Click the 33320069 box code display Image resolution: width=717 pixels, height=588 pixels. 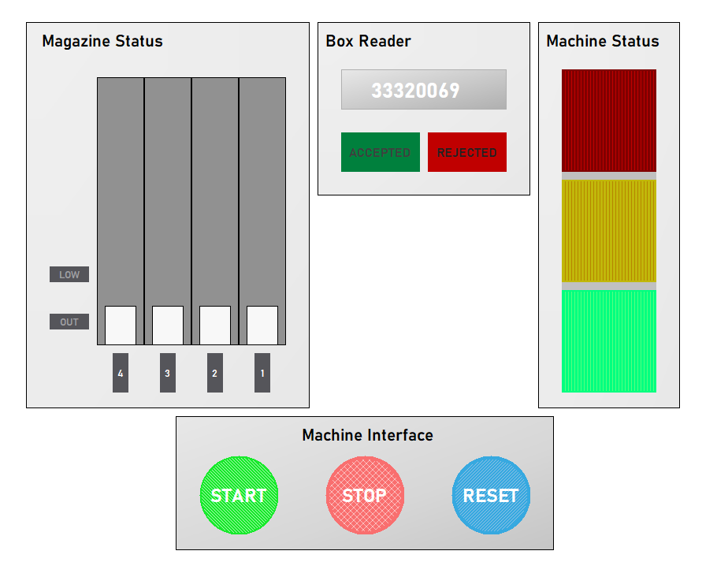point(423,89)
